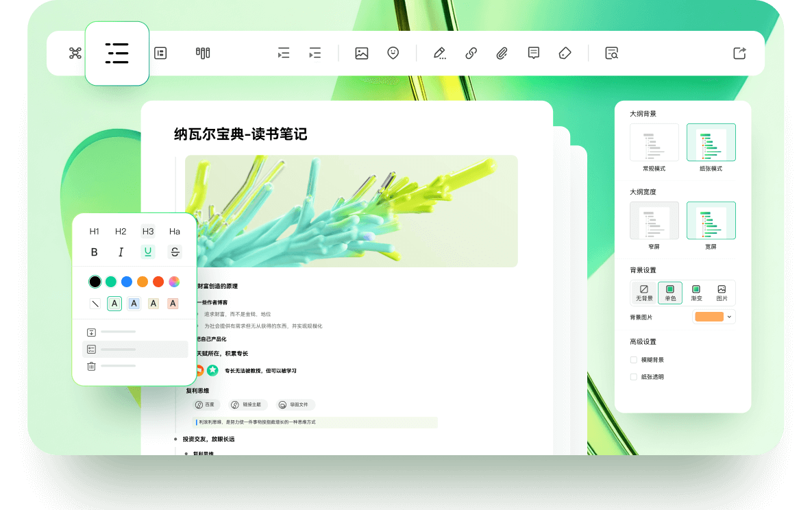
Task: Click the export share icon
Action: pyautogui.click(x=739, y=53)
